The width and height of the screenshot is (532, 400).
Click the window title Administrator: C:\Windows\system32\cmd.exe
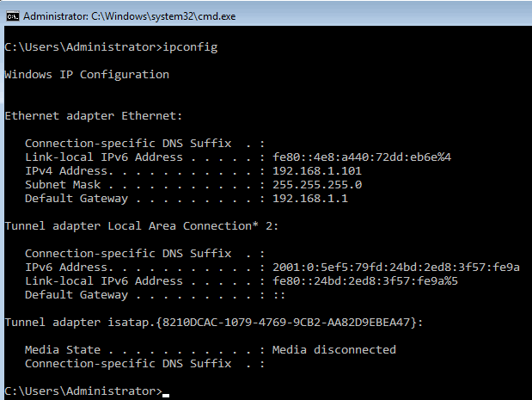point(129,16)
